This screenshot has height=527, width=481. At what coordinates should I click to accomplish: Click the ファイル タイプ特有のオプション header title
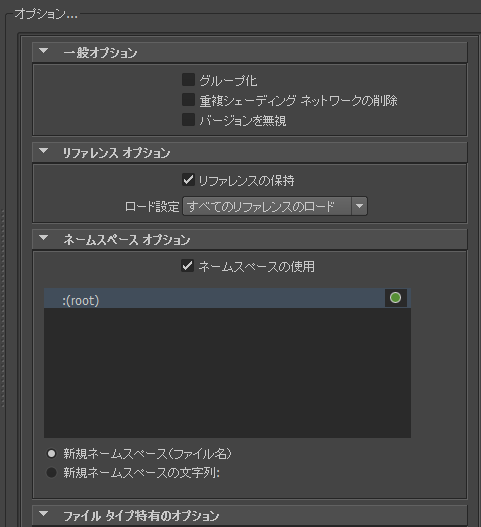141,516
